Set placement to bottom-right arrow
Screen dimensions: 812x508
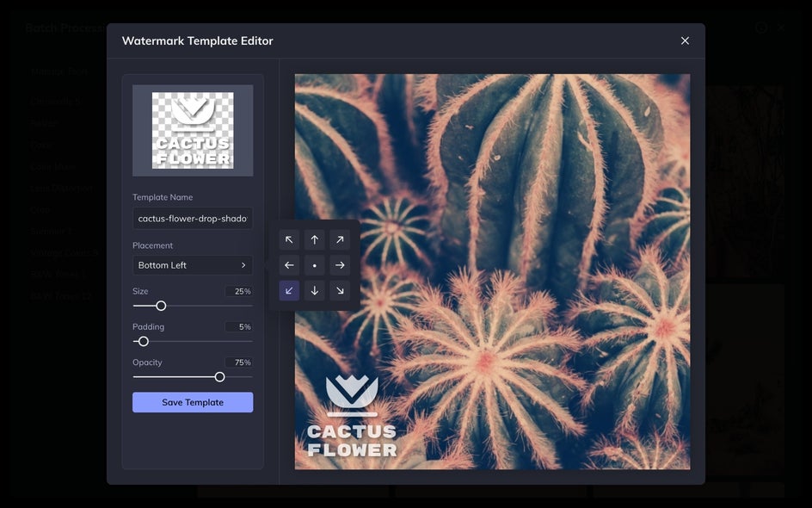[340, 291]
